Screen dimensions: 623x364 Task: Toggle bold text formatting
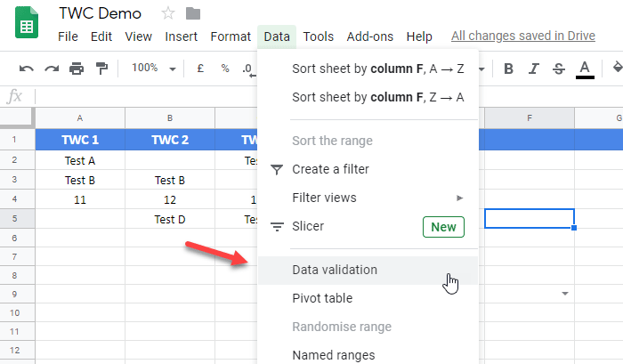coord(508,69)
